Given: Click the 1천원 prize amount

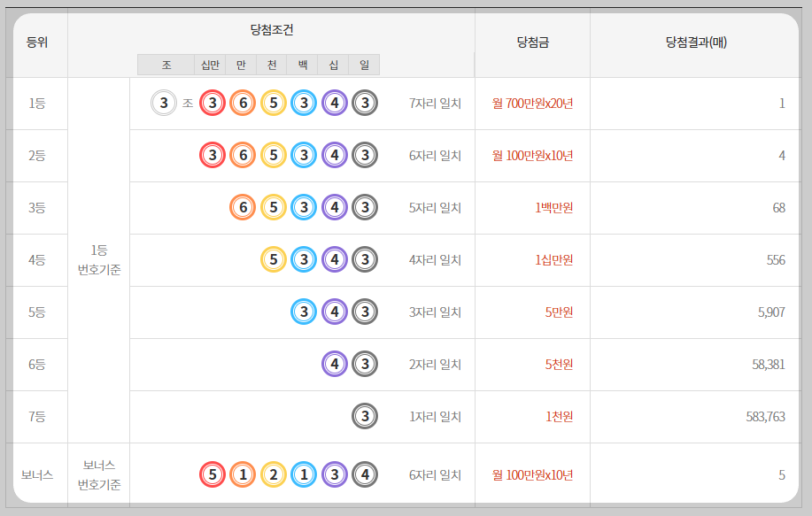Looking at the screenshot, I should point(559,416).
